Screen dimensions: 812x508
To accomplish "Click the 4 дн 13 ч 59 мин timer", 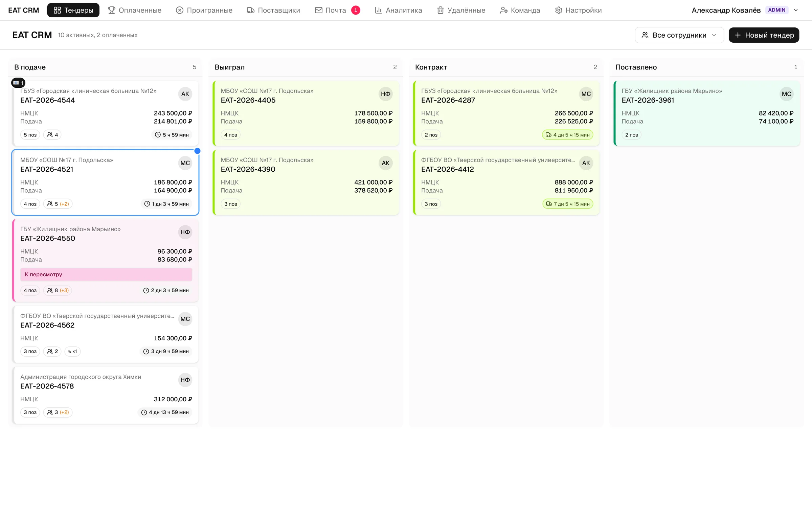I will point(165,412).
